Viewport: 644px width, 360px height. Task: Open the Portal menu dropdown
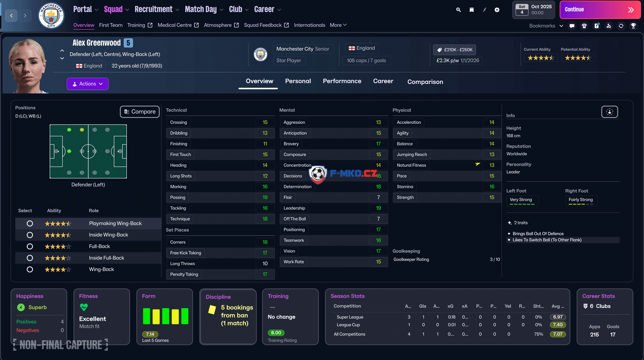(86, 9)
